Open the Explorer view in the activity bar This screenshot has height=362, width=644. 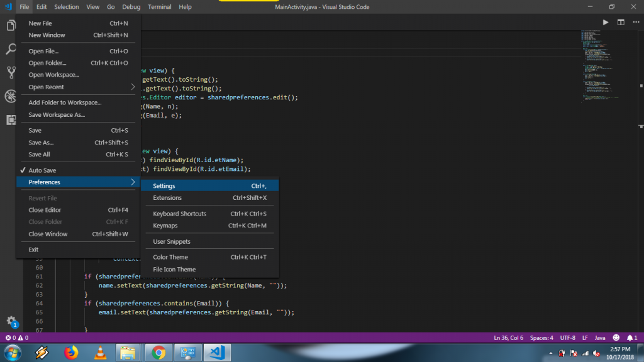(11, 26)
